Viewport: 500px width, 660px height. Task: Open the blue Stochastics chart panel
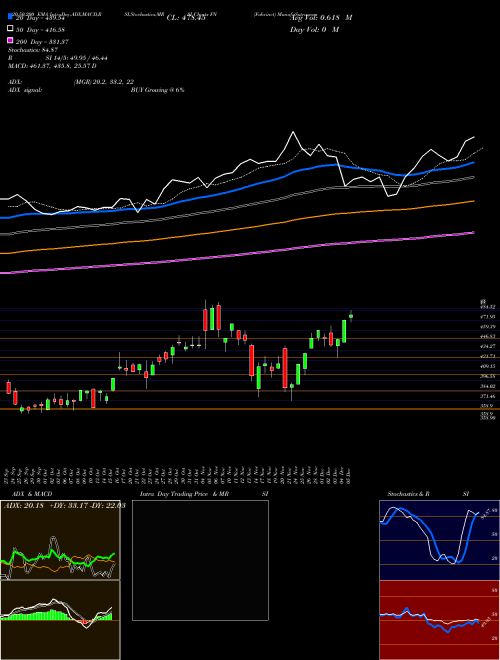439,540
